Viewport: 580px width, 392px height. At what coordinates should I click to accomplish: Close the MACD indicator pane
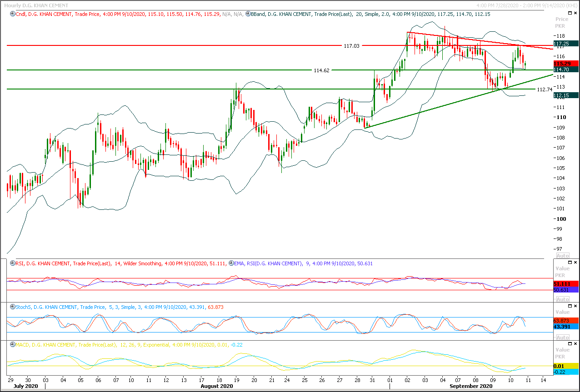click(x=575, y=344)
